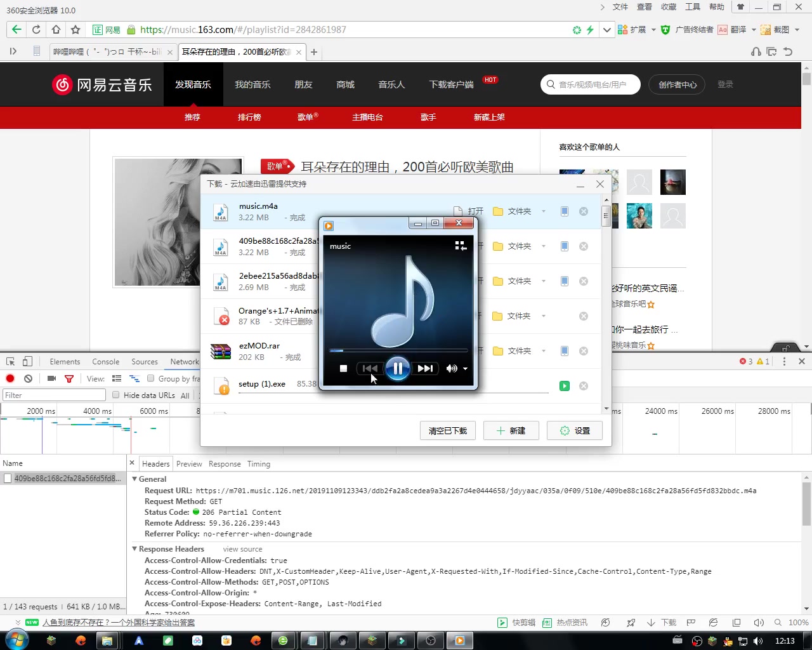The height and width of the screenshot is (650, 812).
Task: Open Console tab in DevTools
Action: [x=105, y=362]
